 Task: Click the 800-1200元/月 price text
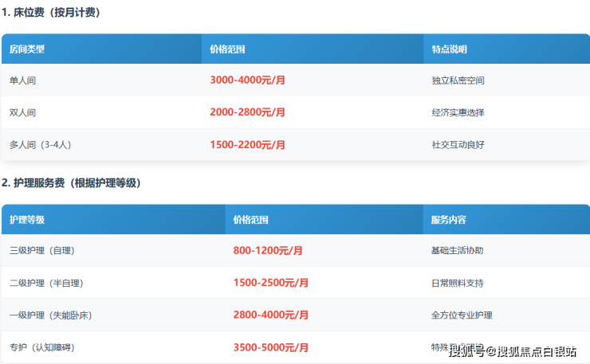pos(268,251)
